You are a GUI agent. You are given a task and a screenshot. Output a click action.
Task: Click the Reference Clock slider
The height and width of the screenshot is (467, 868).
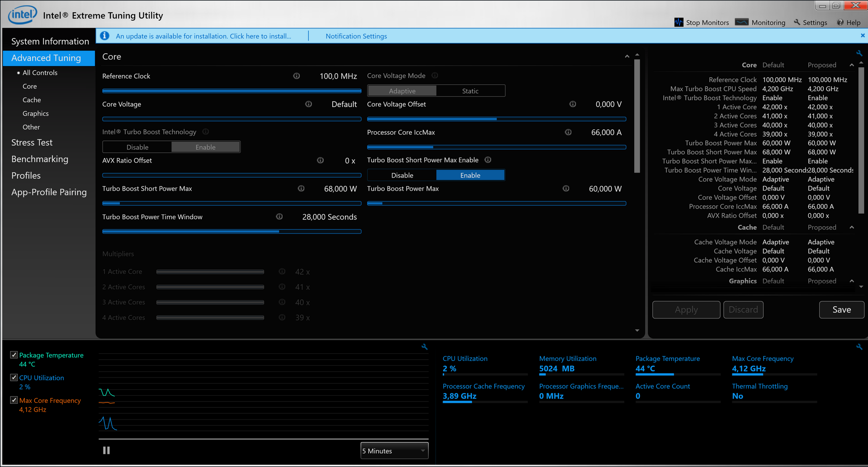pyautogui.click(x=231, y=91)
